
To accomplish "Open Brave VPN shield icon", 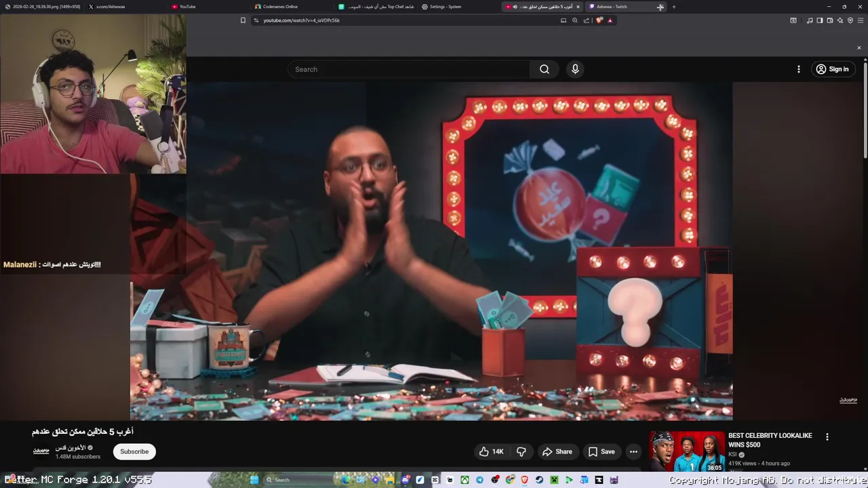I will point(850,20).
